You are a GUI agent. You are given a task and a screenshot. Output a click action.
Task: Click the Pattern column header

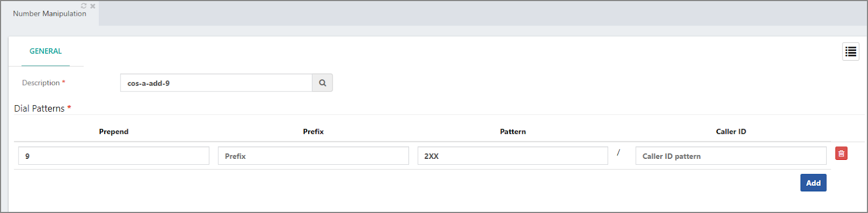point(513,132)
